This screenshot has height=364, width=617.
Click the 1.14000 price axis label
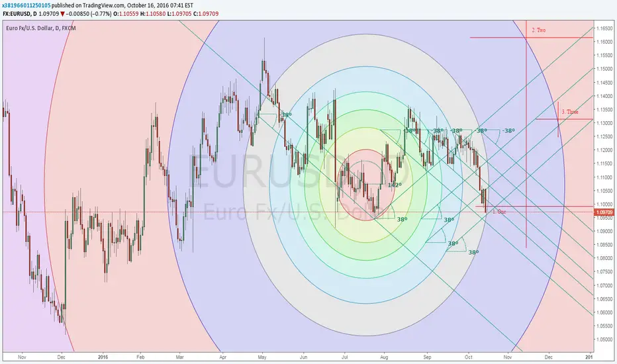click(604, 96)
